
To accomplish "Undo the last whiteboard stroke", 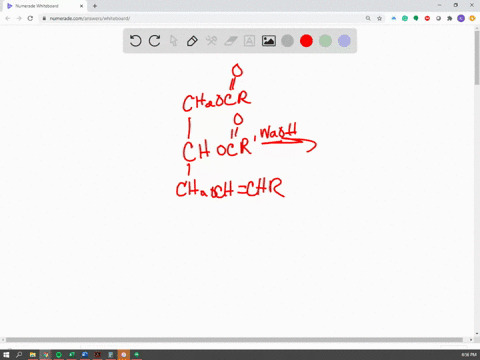I will click(x=135, y=41).
